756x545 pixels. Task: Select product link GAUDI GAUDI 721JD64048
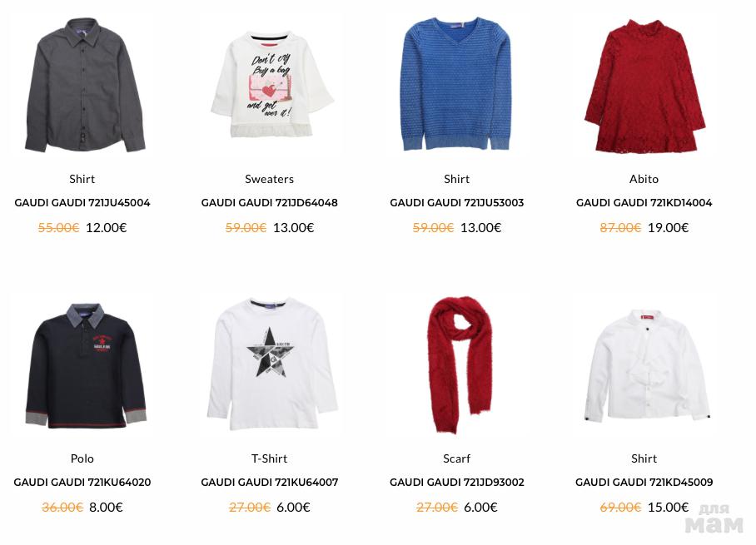pyautogui.click(x=270, y=203)
